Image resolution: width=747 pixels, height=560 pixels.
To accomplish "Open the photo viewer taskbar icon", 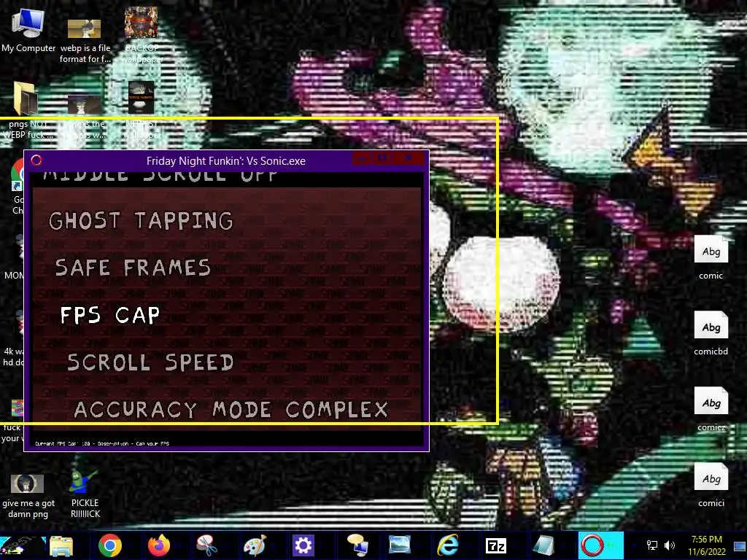I will coord(399,545).
